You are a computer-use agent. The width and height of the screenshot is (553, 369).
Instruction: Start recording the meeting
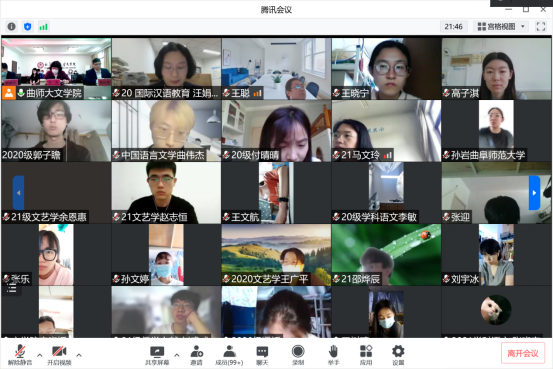[x=298, y=354]
